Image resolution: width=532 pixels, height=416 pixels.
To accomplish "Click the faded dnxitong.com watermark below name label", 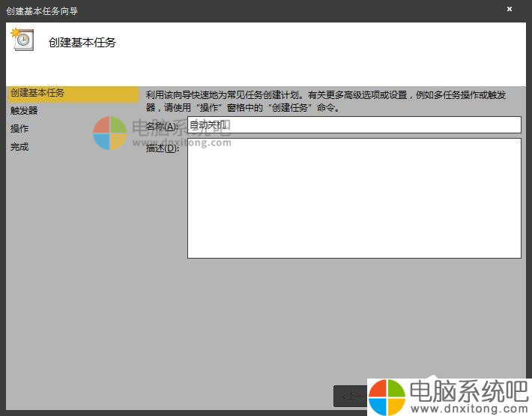I will (x=182, y=142).
